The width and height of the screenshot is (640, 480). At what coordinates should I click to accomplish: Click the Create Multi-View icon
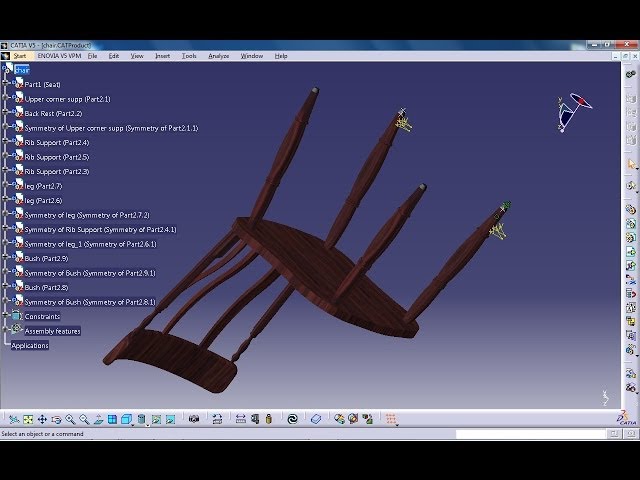[x=112, y=419]
